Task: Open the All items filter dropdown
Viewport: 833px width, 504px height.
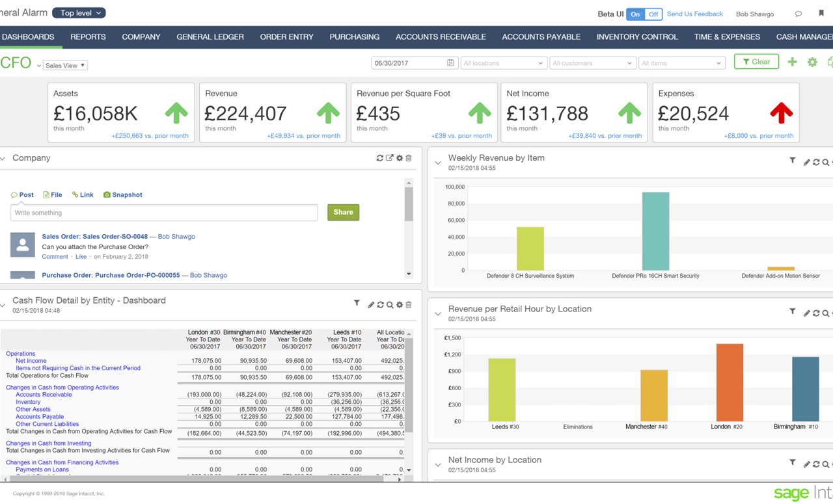Action: 681,63
